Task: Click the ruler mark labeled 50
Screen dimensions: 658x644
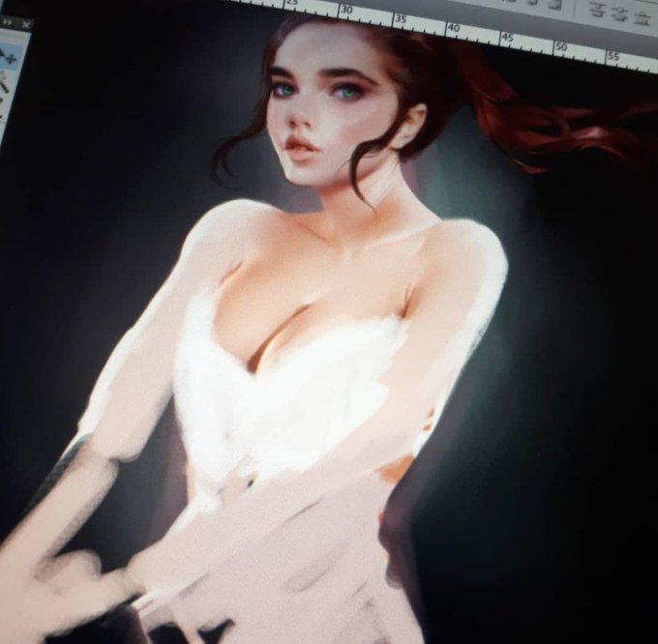Action: click(561, 47)
